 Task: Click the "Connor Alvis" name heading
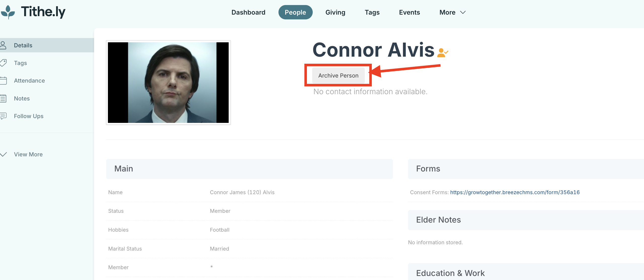click(x=373, y=50)
